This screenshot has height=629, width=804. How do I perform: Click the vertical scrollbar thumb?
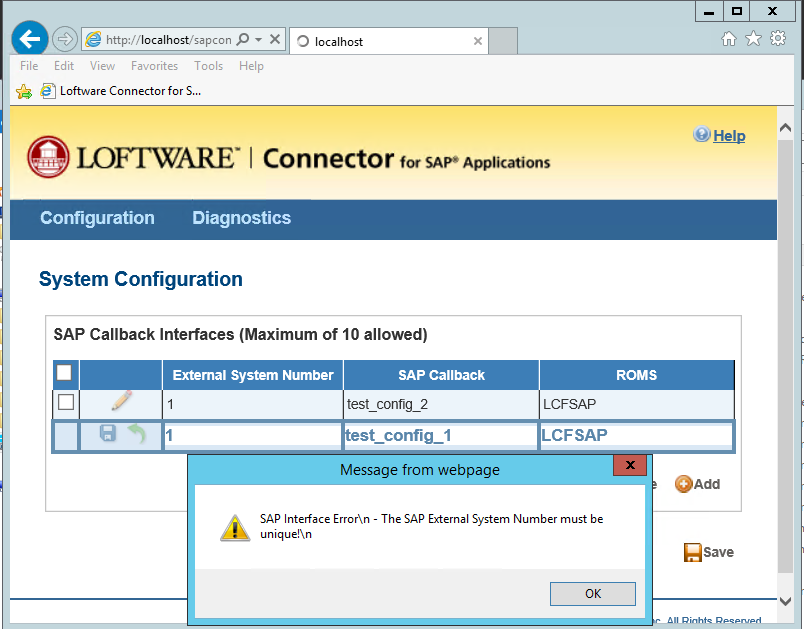[785, 355]
